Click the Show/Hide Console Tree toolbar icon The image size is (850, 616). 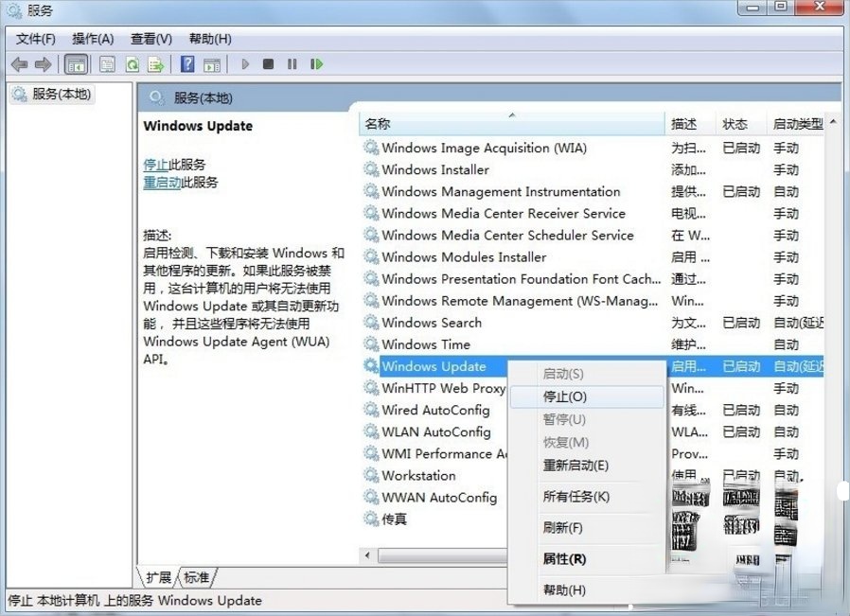click(76, 63)
